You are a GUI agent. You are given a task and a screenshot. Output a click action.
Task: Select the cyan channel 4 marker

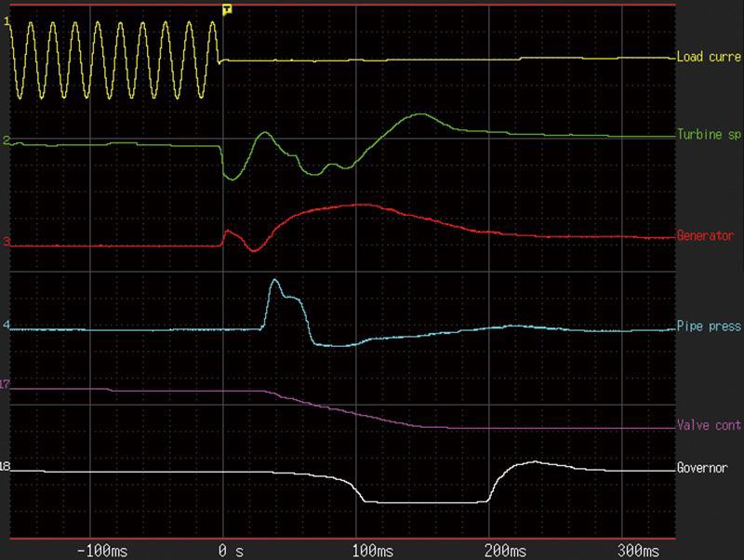click(x=7, y=326)
